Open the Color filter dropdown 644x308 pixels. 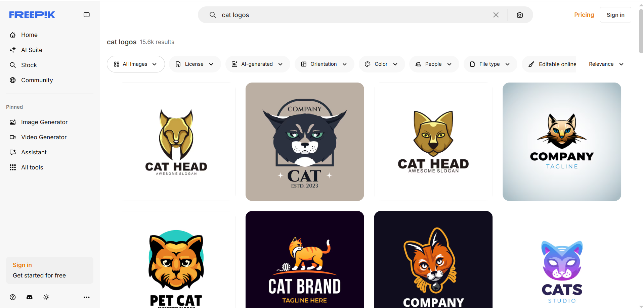[x=381, y=64]
